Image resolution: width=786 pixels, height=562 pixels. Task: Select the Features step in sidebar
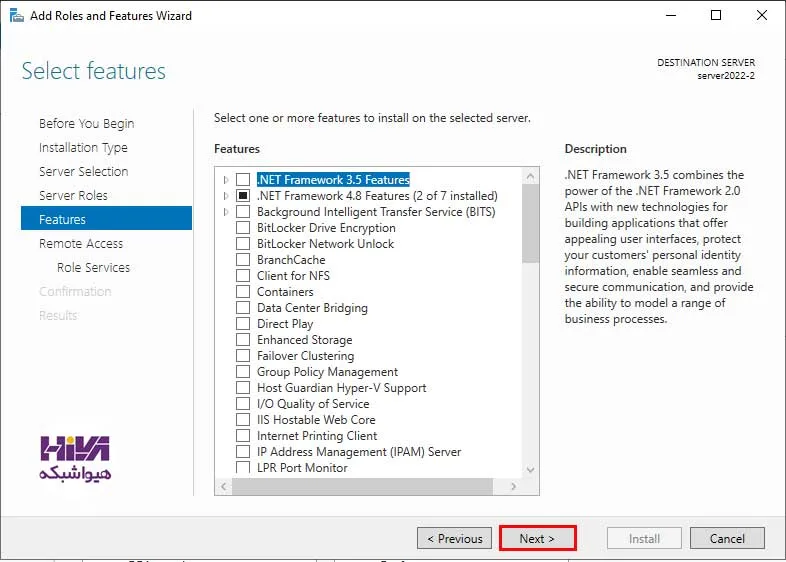click(106, 218)
